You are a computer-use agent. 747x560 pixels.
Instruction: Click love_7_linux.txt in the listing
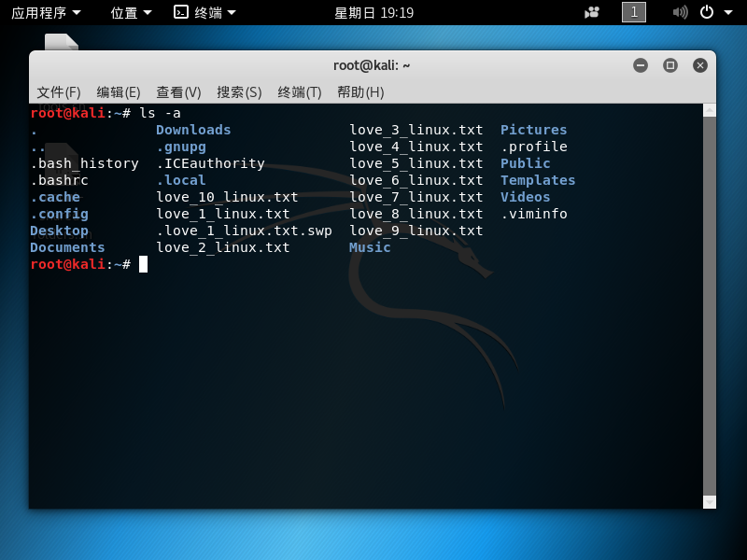click(x=416, y=197)
